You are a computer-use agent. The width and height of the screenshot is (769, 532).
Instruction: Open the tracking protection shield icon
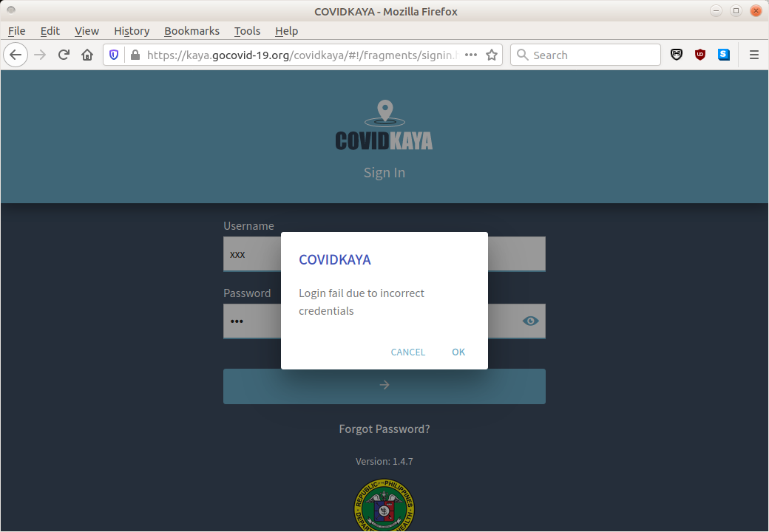tap(114, 55)
